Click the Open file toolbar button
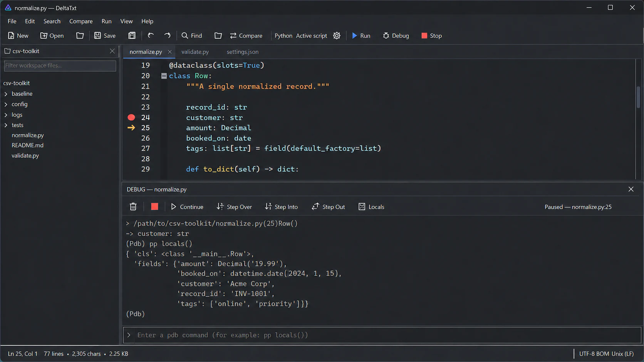Screen dimensions: 644x362 (52, 36)
